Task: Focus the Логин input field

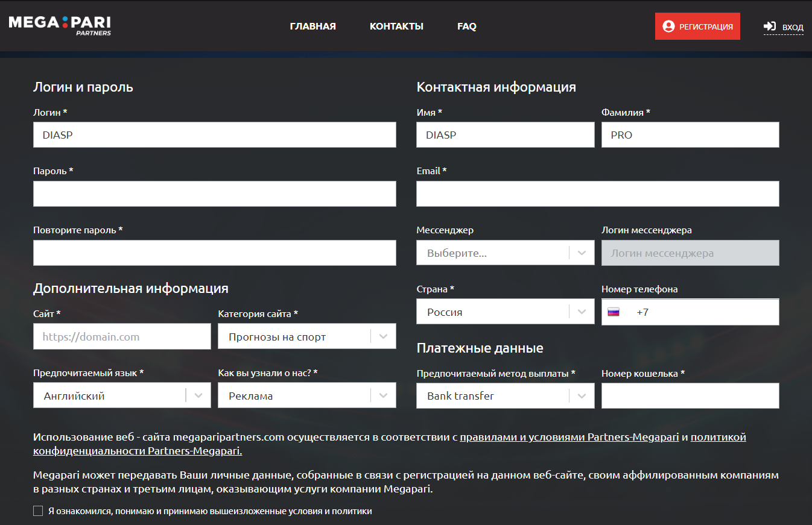Action: 215,135
